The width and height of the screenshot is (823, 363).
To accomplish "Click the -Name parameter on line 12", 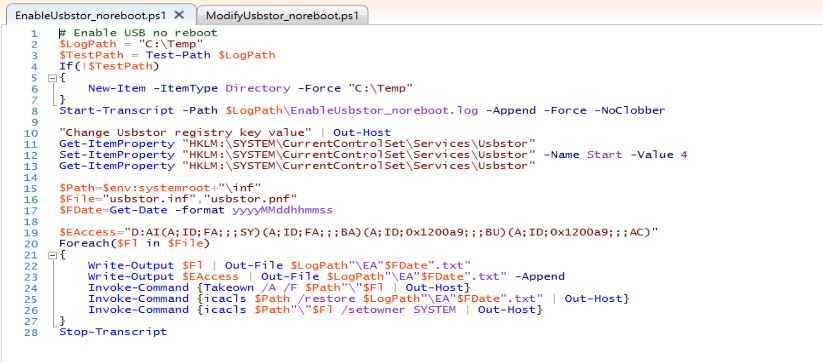I will pyautogui.click(x=562, y=155).
